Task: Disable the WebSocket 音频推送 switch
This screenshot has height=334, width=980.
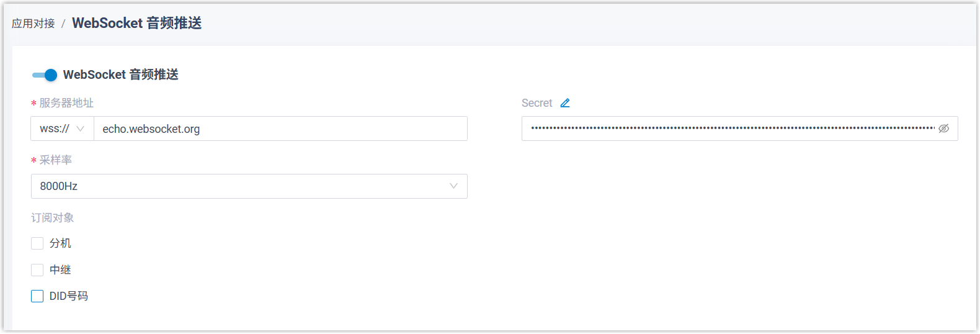Action: (45, 75)
